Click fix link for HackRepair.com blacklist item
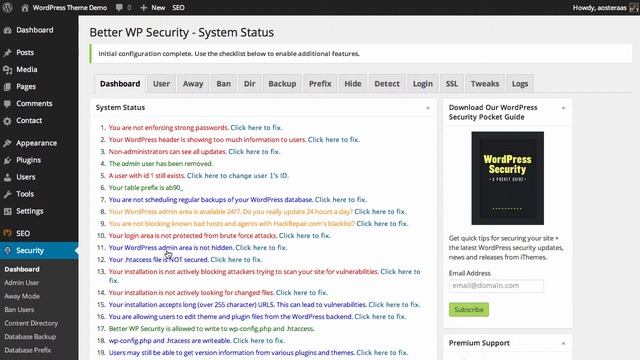The width and height of the screenshot is (640, 360). (382, 224)
